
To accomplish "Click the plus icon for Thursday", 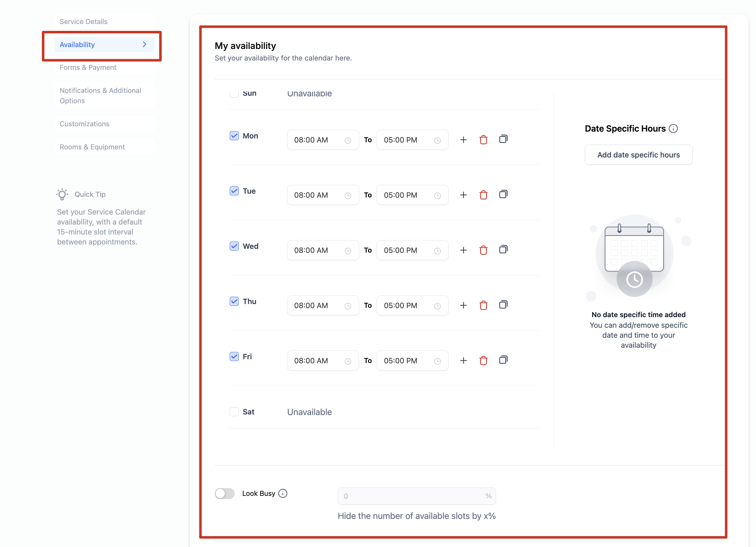I will [463, 306].
